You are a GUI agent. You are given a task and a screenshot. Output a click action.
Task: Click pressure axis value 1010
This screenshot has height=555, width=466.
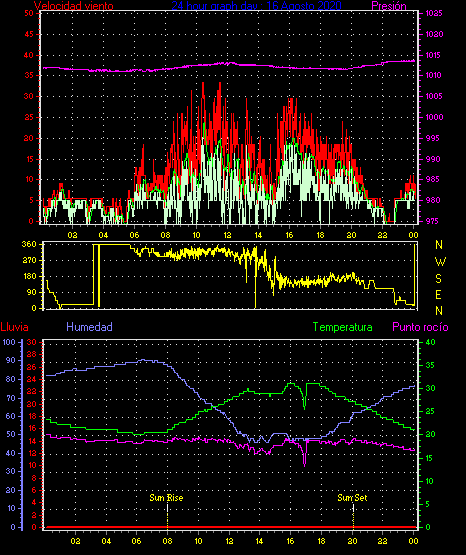[x=434, y=75]
